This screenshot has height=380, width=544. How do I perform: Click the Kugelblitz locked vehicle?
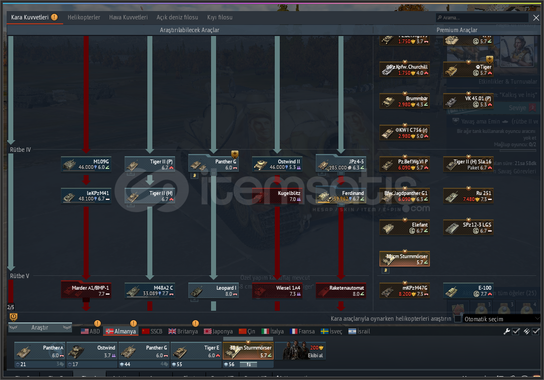point(277,196)
